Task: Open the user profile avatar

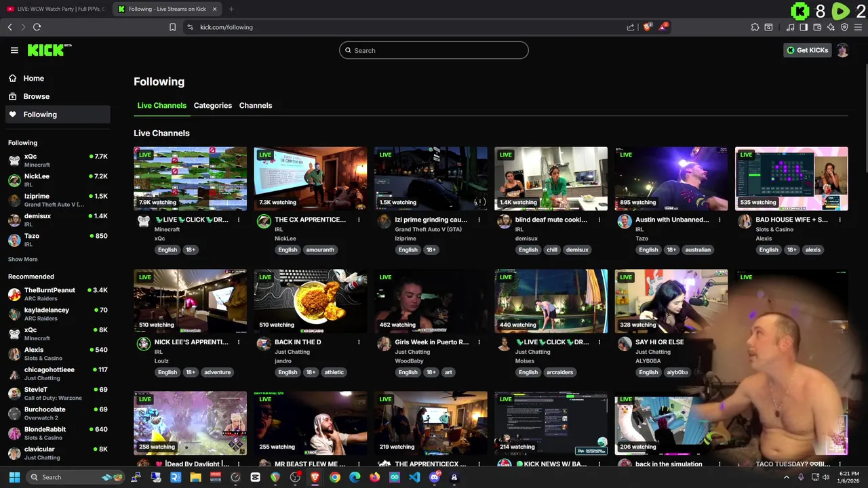Action: [842, 50]
